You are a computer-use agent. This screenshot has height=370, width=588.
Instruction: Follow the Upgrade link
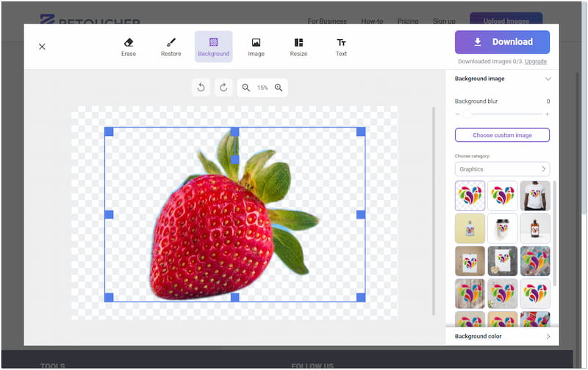(535, 62)
